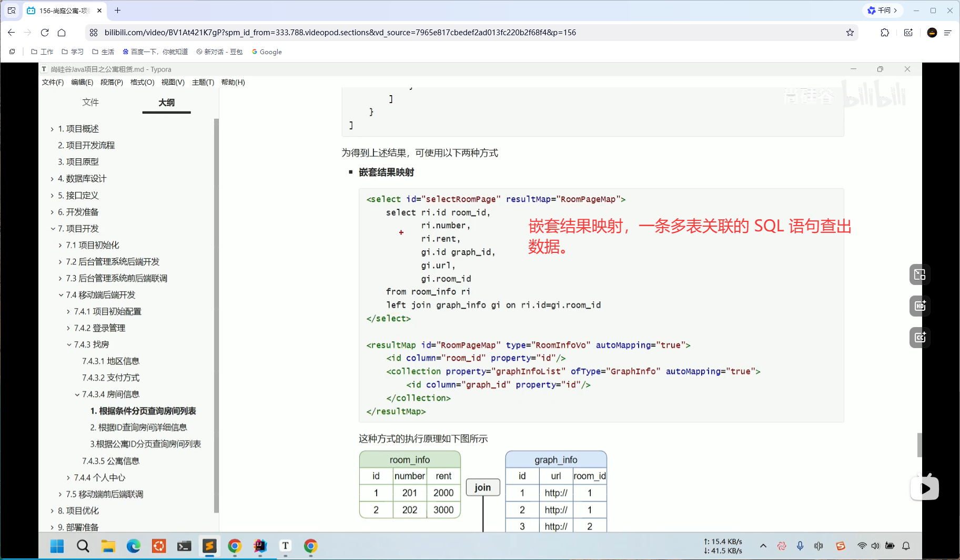Expand the 4. 数据库设计 outline node
Viewport: 960px width, 560px height.
pos(52,179)
